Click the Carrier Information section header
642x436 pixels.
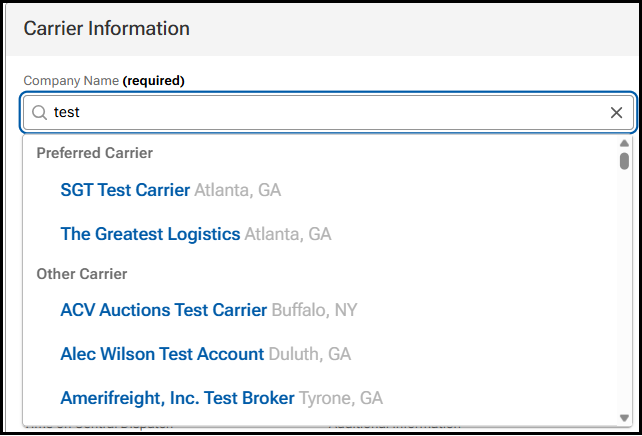(x=106, y=28)
